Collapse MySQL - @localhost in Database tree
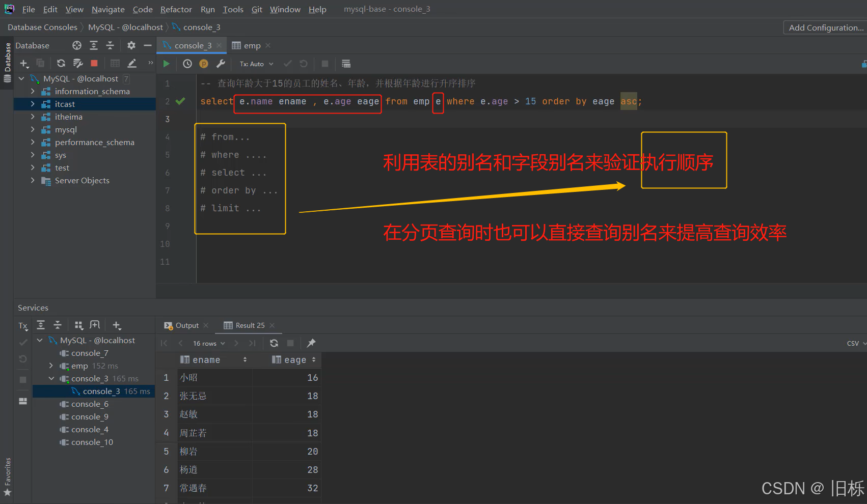The width and height of the screenshot is (867, 504). pyautogui.click(x=21, y=78)
